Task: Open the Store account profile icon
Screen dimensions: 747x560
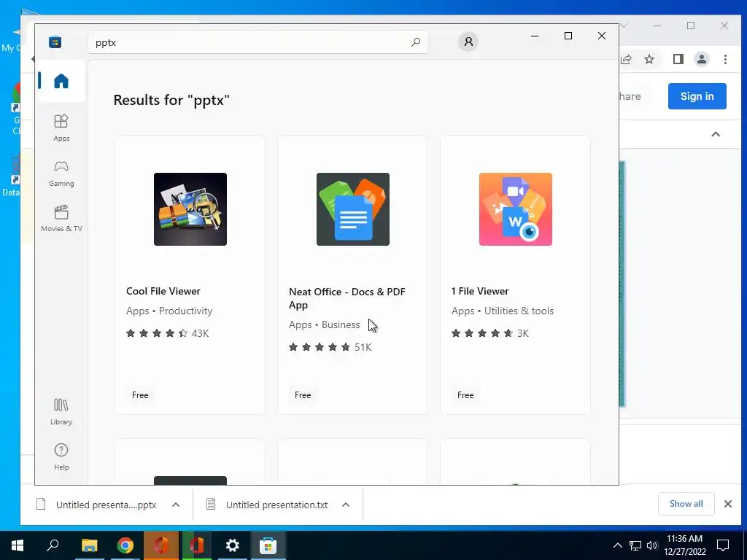Action: pos(468,42)
